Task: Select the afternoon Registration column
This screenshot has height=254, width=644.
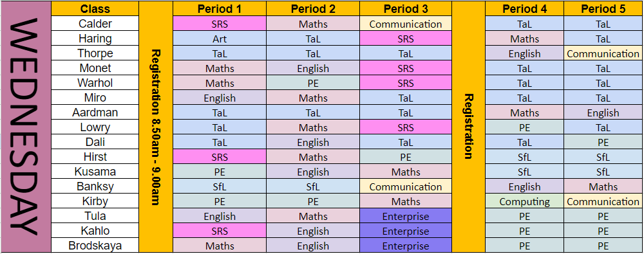Action: [469, 127]
